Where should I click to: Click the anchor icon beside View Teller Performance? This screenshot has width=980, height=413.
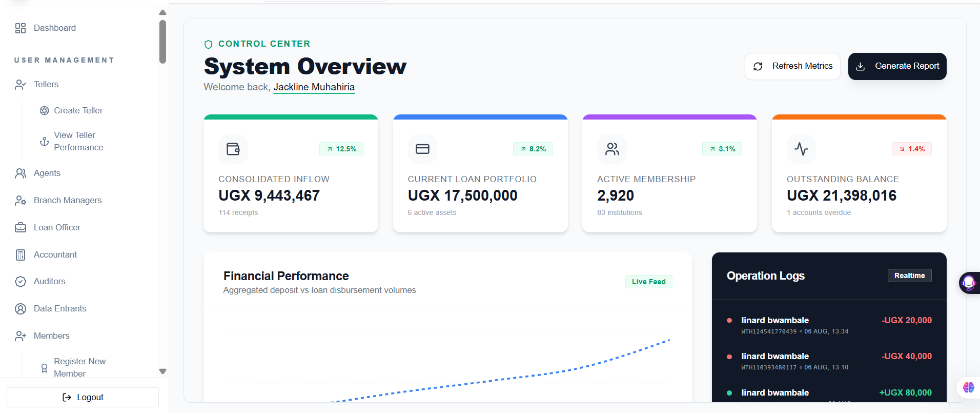45,141
